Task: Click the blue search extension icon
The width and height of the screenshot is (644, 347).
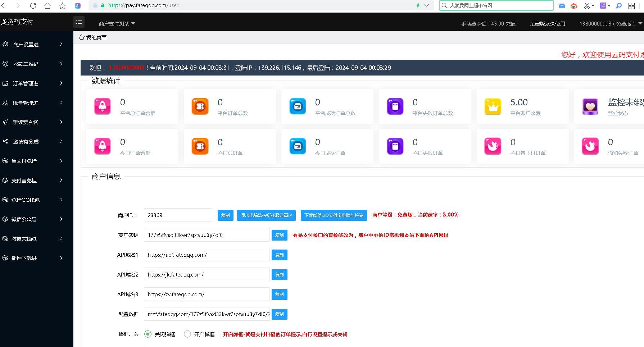Action: click(619, 6)
